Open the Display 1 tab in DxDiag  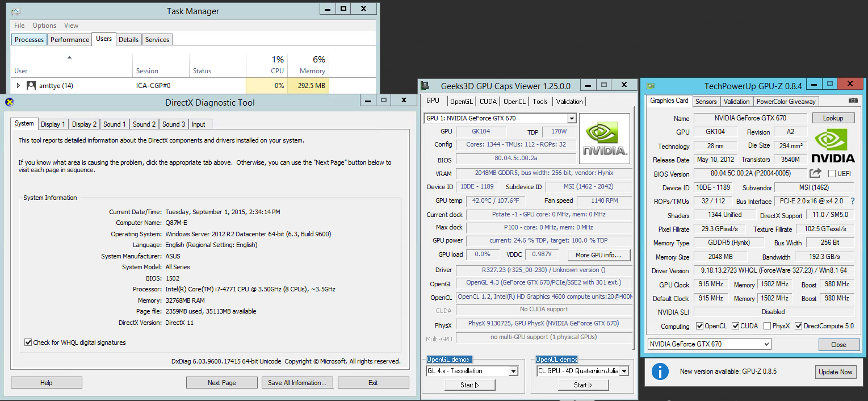pyautogui.click(x=53, y=124)
